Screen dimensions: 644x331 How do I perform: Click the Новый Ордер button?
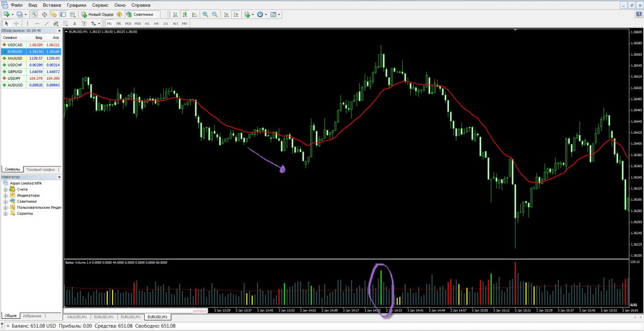(97, 15)
